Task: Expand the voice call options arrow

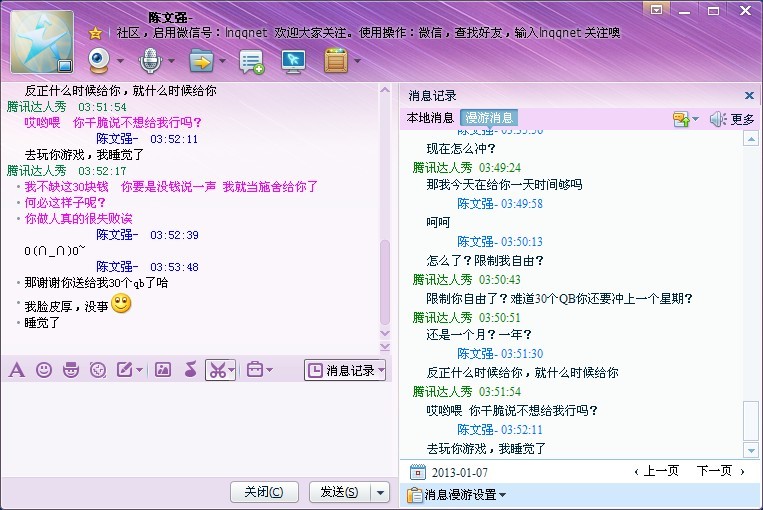Action: click(171, 61)
